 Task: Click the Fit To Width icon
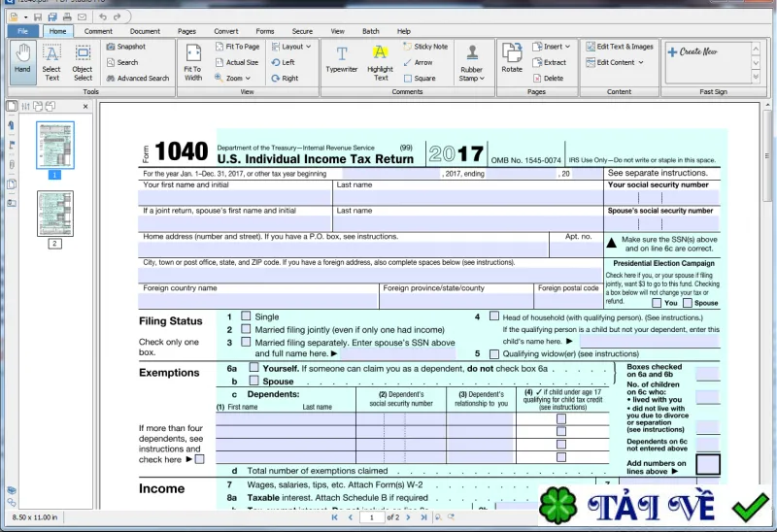[192, 62]
